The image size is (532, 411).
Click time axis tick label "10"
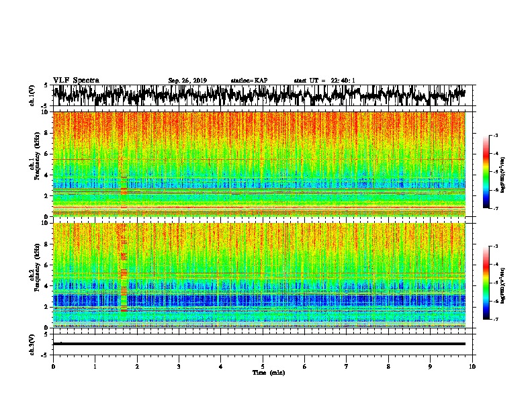[x=472, y=367]
